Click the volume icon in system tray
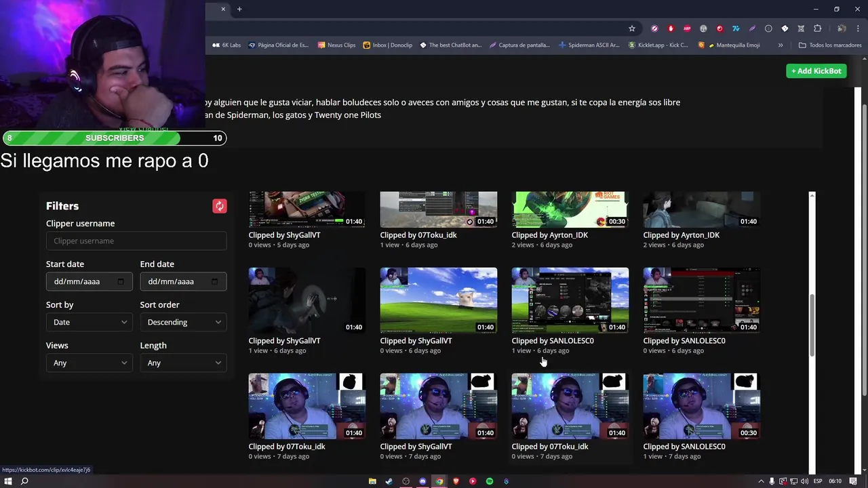The height and width of the screenshot is (488, 868). (805, 481)
